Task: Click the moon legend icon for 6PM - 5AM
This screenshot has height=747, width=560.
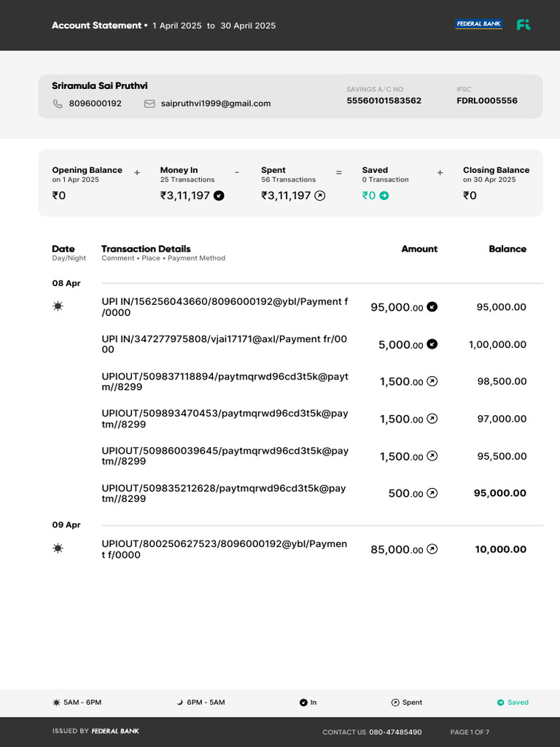Action: pyautogui.click(x=180, y=703)
